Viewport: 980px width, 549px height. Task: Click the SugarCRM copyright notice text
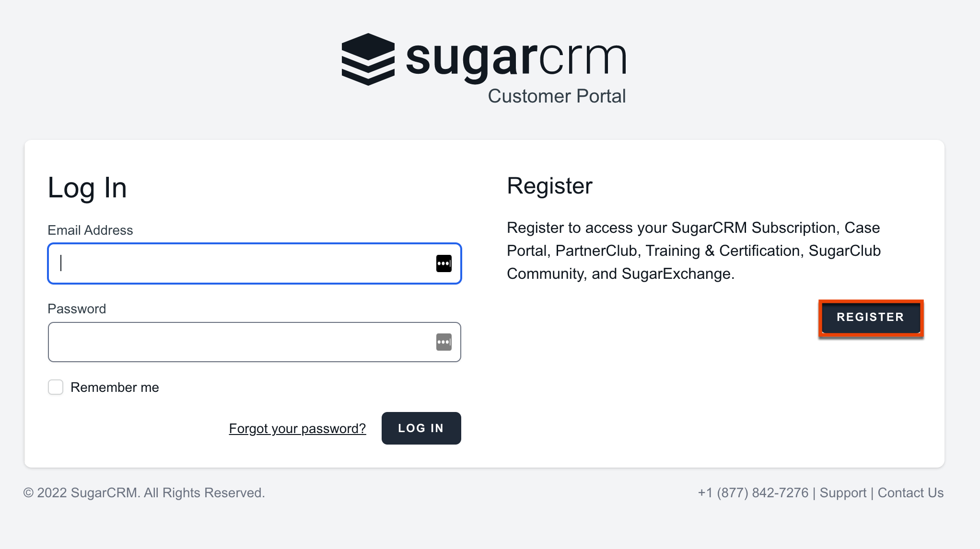[144, 492]
